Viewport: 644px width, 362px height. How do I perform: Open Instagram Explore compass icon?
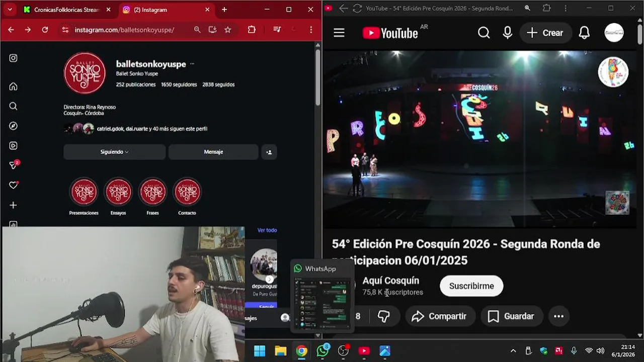coord(14,126)
